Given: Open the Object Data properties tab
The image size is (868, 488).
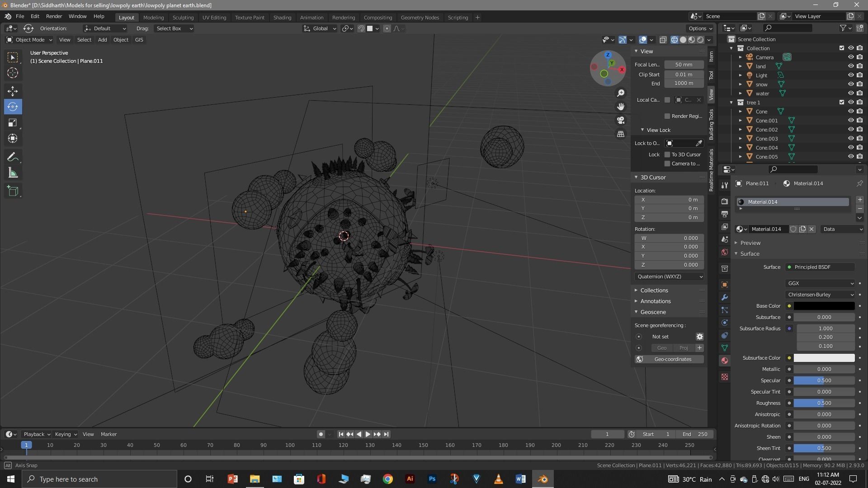Looking at the screenshot, I should click(725, 348).
